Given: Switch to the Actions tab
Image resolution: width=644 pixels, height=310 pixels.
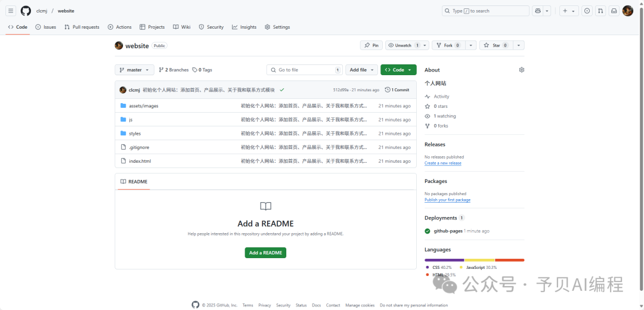Looking at the screenshot, I should point(119,27).
